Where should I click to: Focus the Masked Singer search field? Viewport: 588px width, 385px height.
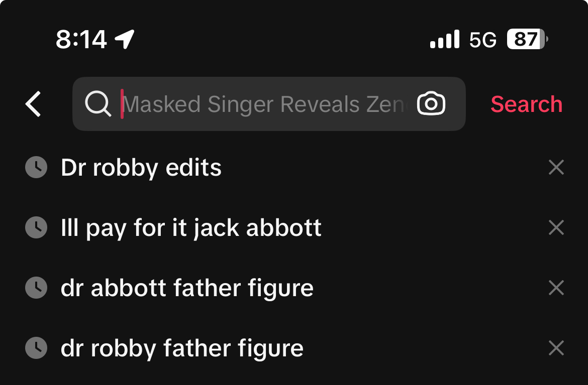coord(263,104)
